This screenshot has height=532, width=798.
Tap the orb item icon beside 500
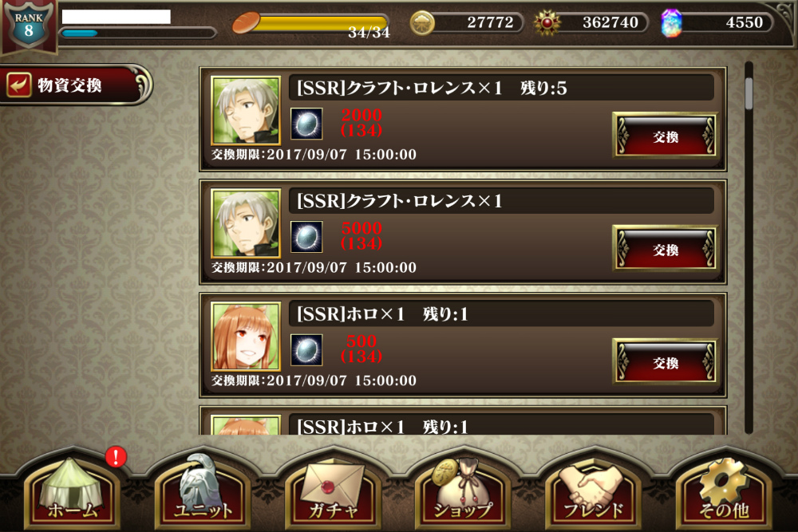click(x=306, y=350)
